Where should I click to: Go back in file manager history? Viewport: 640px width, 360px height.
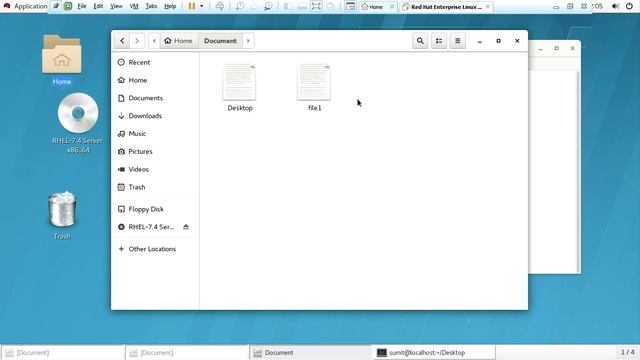[x=122, y=41]
